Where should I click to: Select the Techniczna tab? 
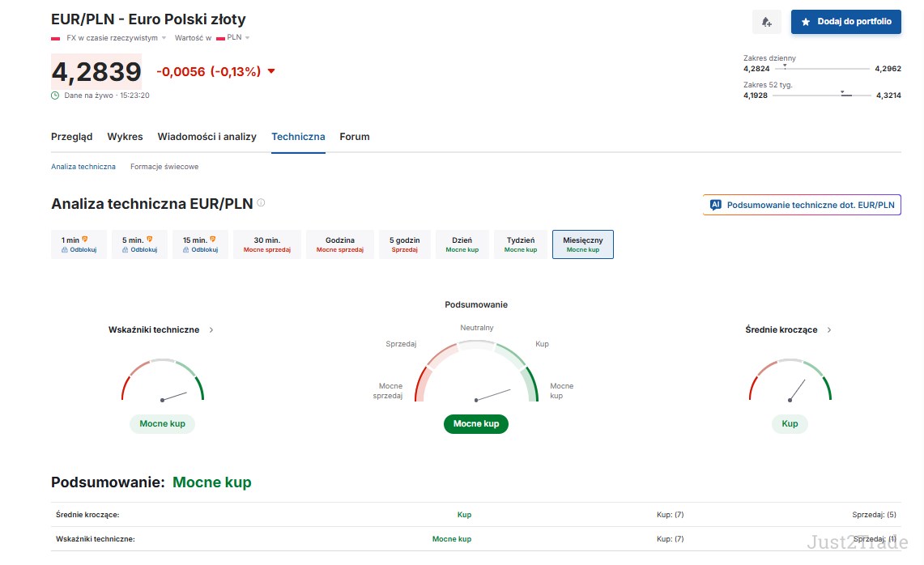298,137
